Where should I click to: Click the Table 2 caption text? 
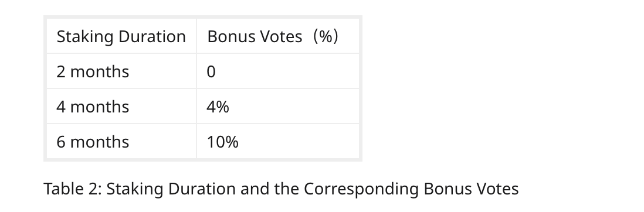pos(281,189)
